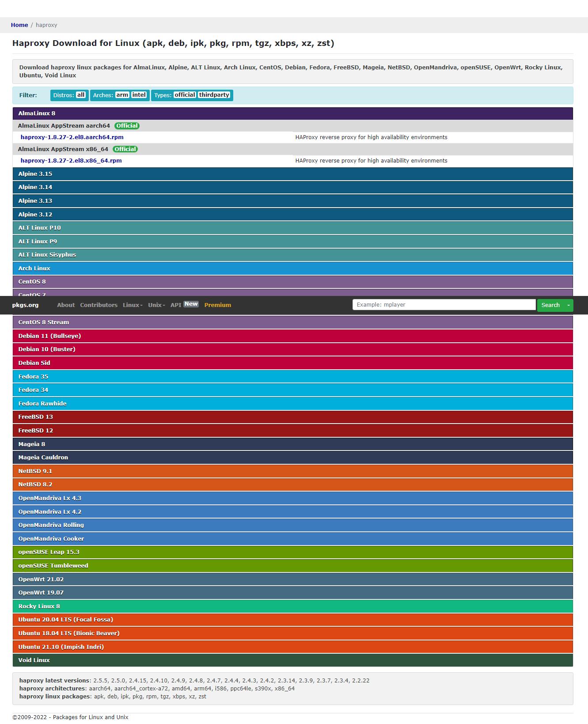The width and height of the screenshot is (588, 724).
Task: Expand the ALT Linux P10 section
Action: pyautogui.click(x=293, y=228)
